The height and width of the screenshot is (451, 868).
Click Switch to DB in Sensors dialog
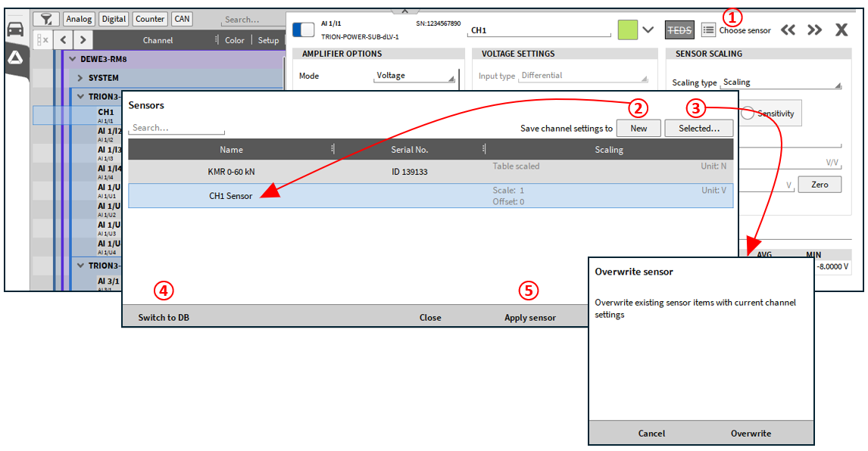(164, 317)
